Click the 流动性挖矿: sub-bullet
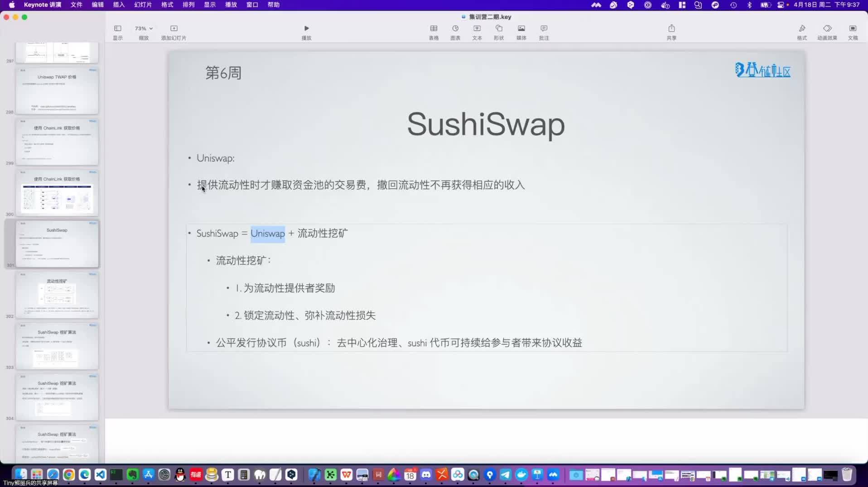Viewport: 868px width, 487px height. (243, 261)
